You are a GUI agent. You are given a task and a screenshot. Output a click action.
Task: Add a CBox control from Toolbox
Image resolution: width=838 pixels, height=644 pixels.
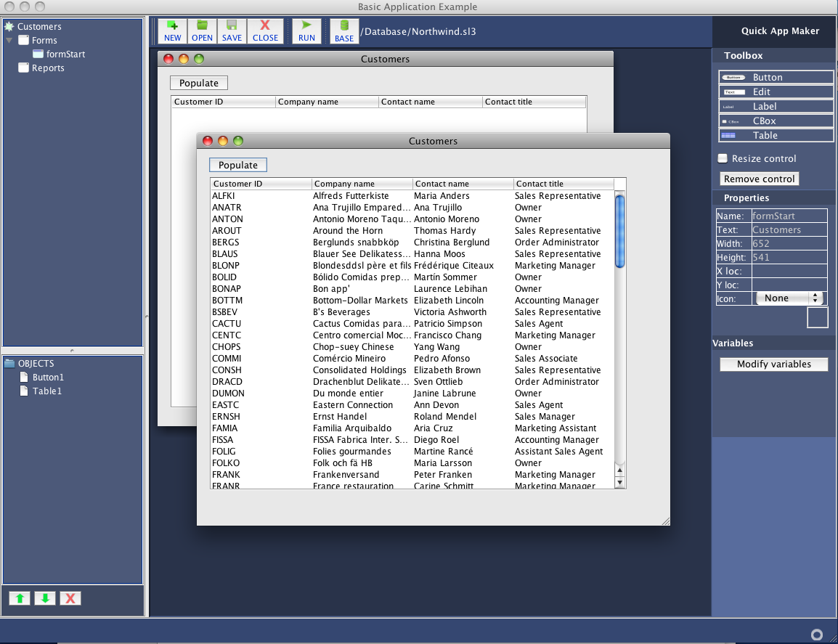pyautogui.click(x=776, y=121)
